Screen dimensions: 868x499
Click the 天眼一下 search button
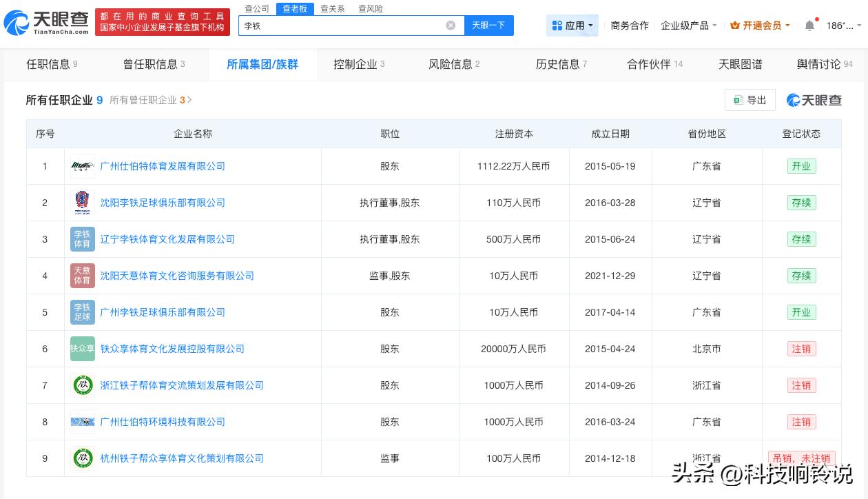[488, 26]
